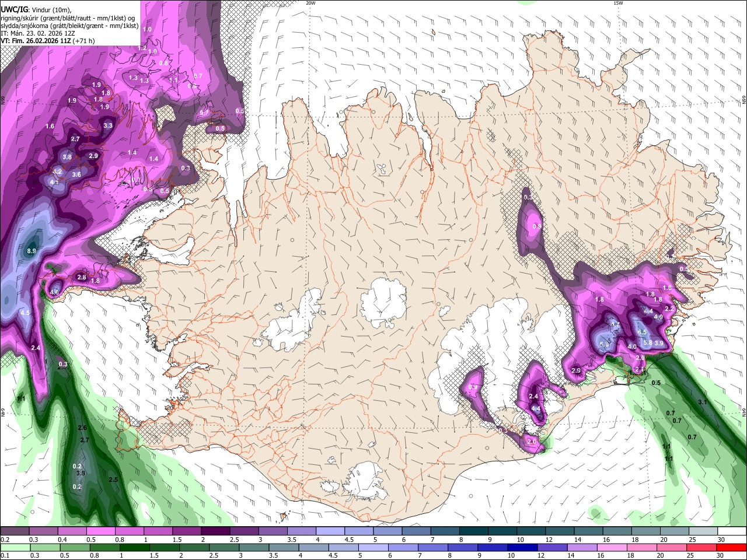Click the 4.2 value on the map

[57, 171]
